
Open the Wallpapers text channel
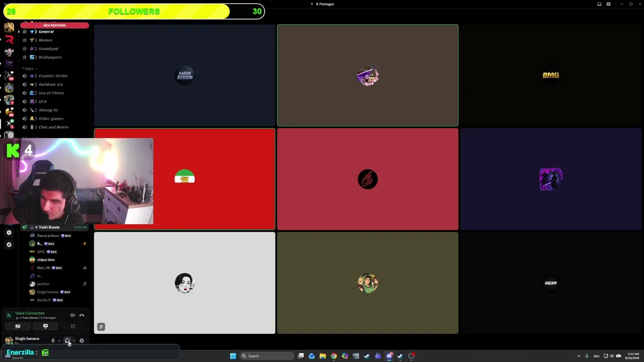[54, 57]
